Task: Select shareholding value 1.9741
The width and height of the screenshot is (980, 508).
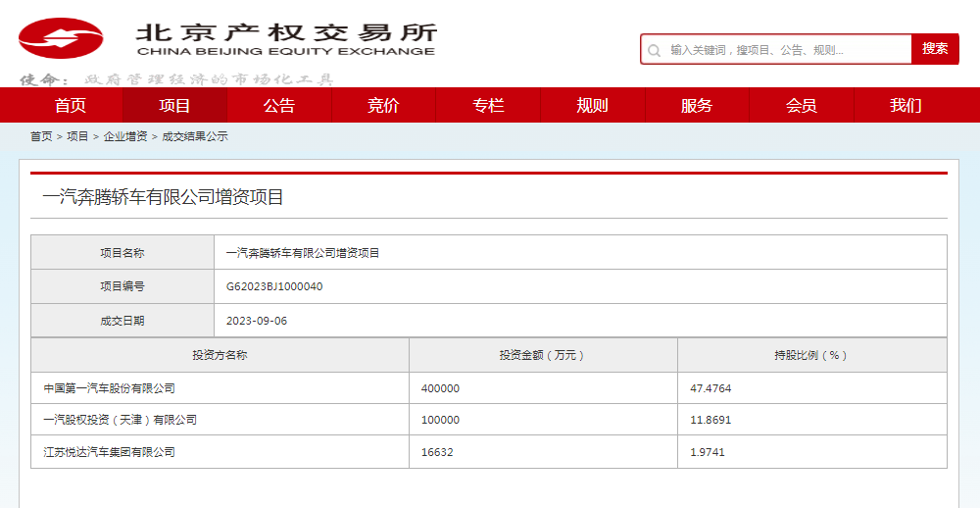Action: [x=708, y=452]
